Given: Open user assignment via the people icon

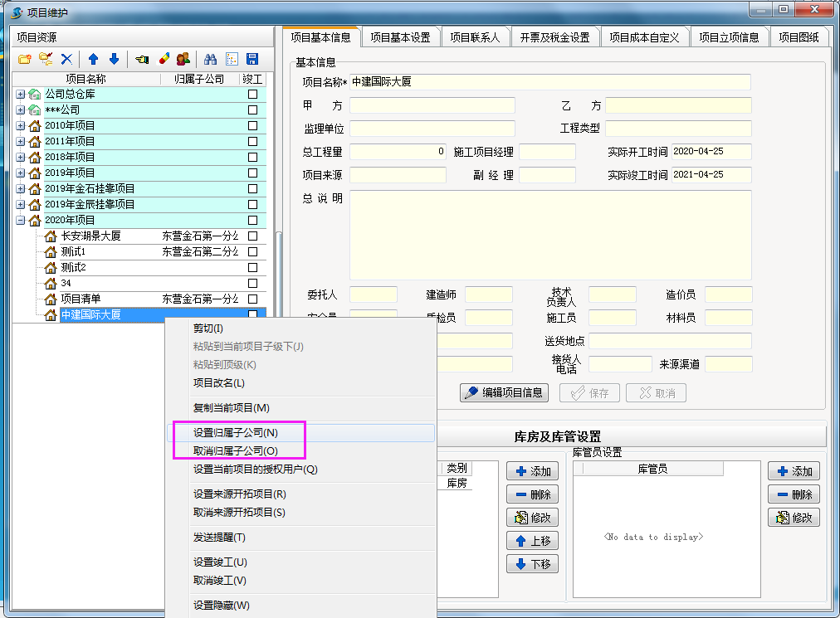Looking at the screenshot, I should point(183,59).
